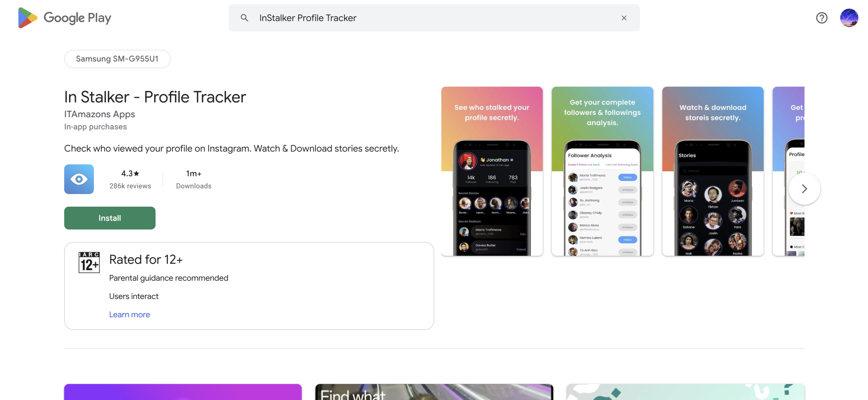Select the Samsung SM-G955U1 device chip
The width and height of the screenshot is (868, 400).
click(117, 59)
